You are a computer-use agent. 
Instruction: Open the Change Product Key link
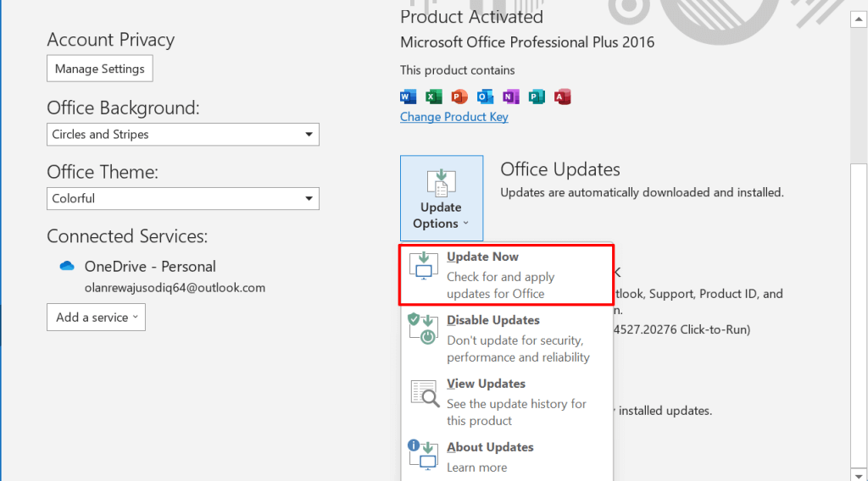454,117
